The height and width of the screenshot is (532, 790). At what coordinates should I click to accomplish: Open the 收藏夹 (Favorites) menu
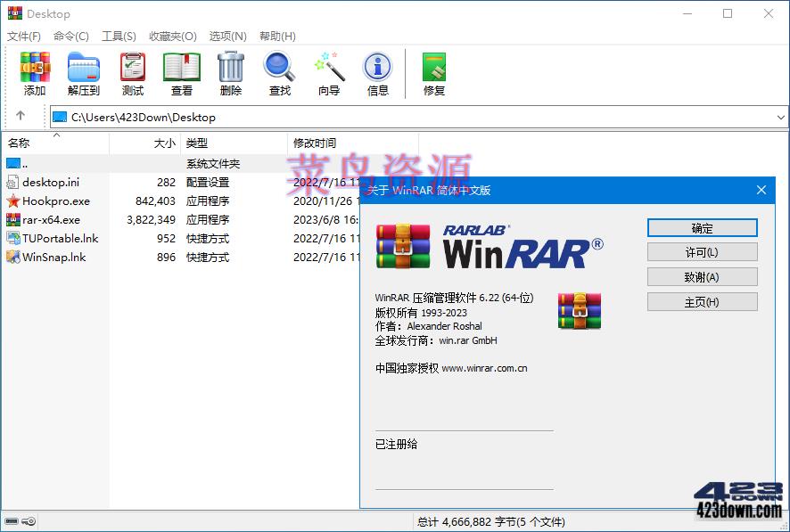172,37
